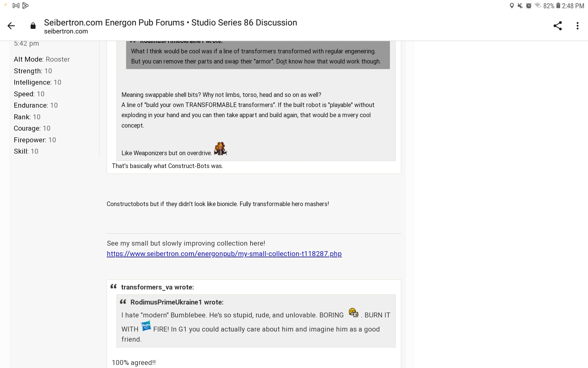Image resolution: width=588 pixels, height=368 pixels.
Task: Tap the back arrow in browser header
Action: [11, 26]
